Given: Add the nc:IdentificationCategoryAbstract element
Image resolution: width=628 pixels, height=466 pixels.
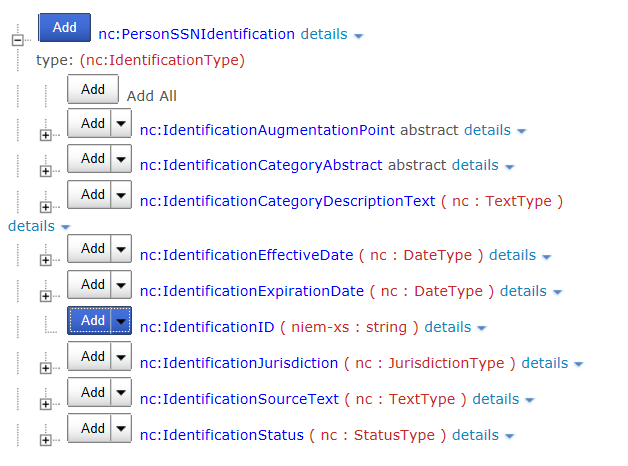Looking at the screenshot, I should (93, 159).
